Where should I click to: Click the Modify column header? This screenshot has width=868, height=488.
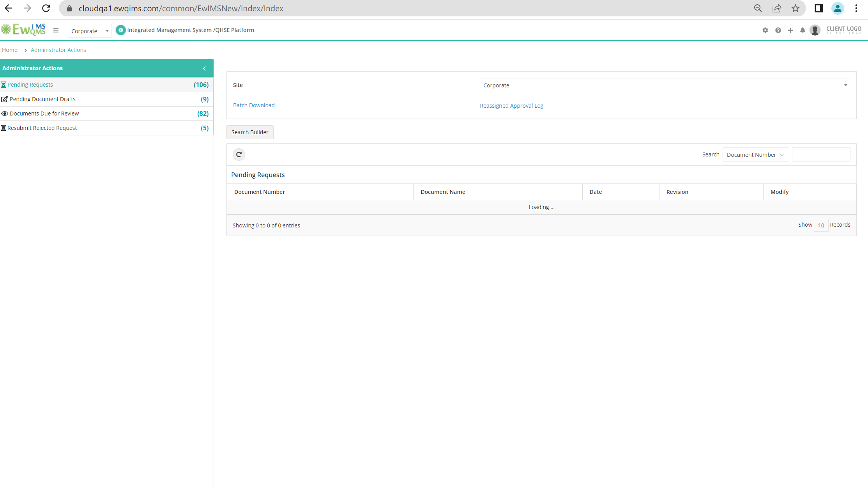[x=810, y=192]
